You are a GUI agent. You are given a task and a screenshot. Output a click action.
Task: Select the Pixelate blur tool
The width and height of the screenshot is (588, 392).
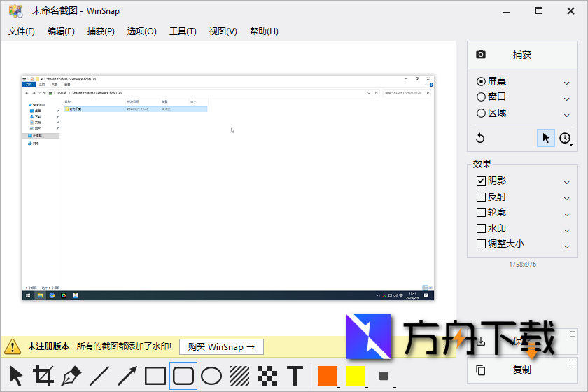pyautogui.click(x=267, y=376)
